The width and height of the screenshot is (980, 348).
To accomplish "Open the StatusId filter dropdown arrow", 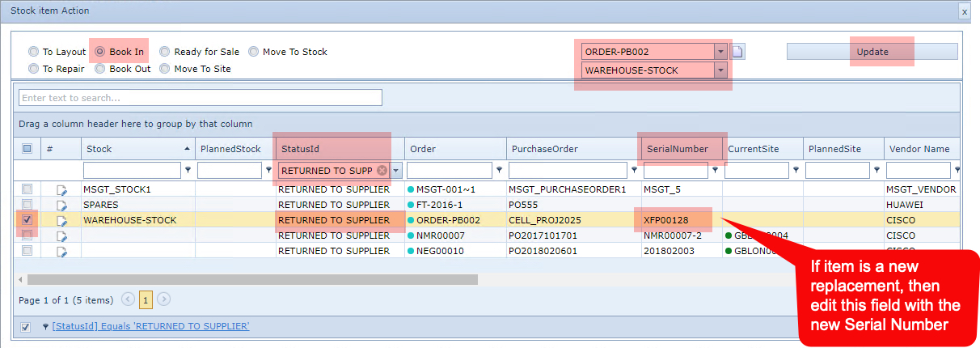I will click(396, 171).
